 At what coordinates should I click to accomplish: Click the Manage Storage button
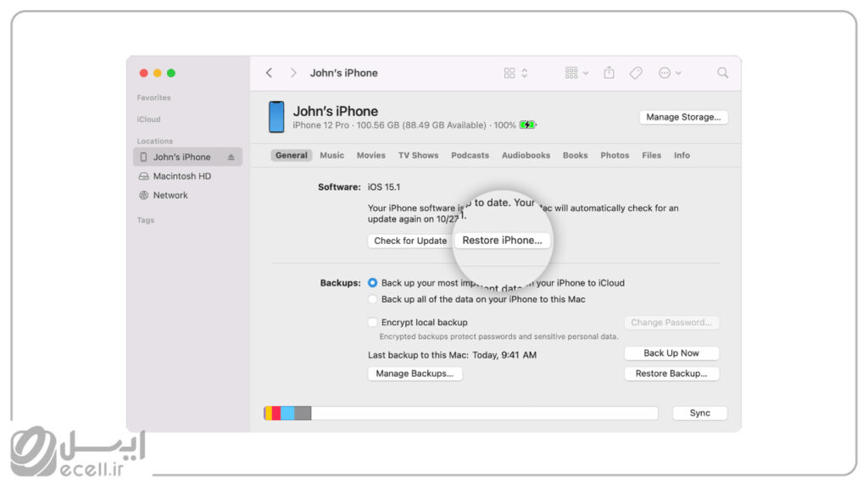tap(683, 117)
